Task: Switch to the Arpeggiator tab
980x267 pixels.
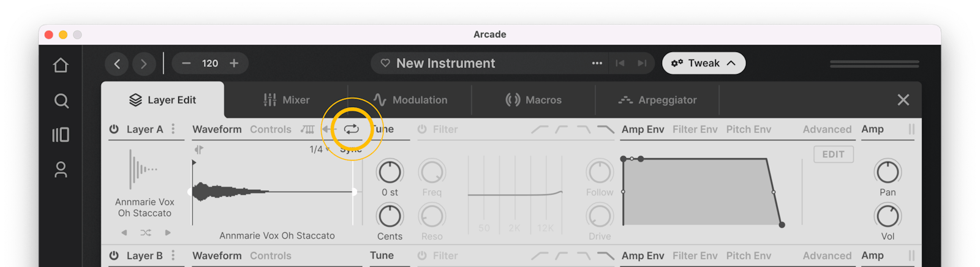Action: point(658,100)
